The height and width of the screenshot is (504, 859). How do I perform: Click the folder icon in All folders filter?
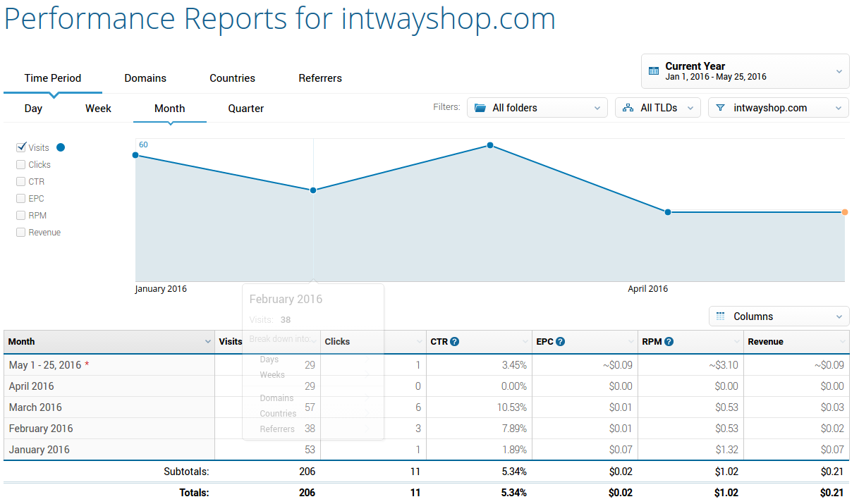tap(480, 108)
